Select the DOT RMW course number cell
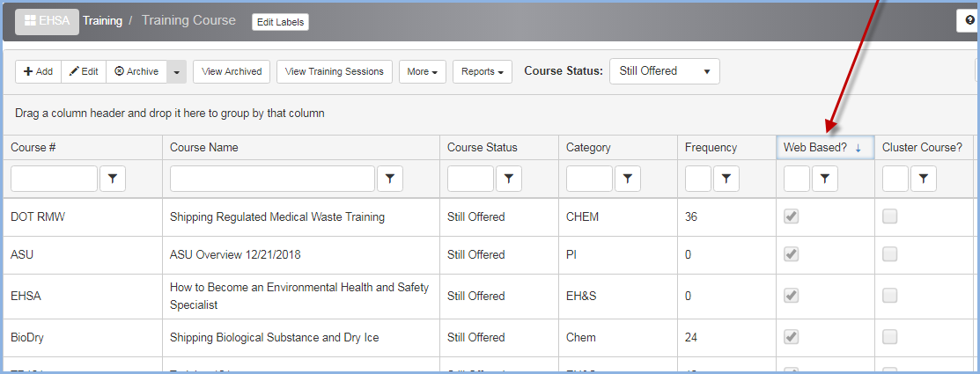The image size is (980, 374). click(x=83, y=217)
